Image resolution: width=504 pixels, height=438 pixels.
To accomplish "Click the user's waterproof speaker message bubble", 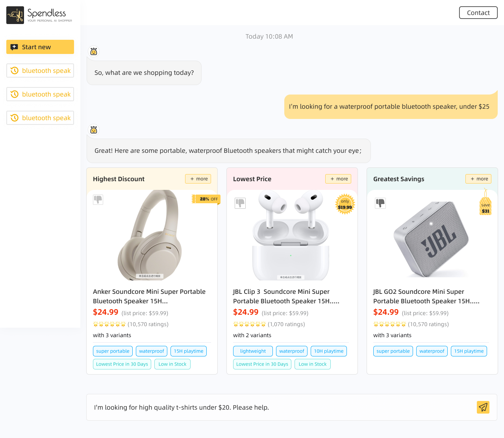I will tap(391, 106).
